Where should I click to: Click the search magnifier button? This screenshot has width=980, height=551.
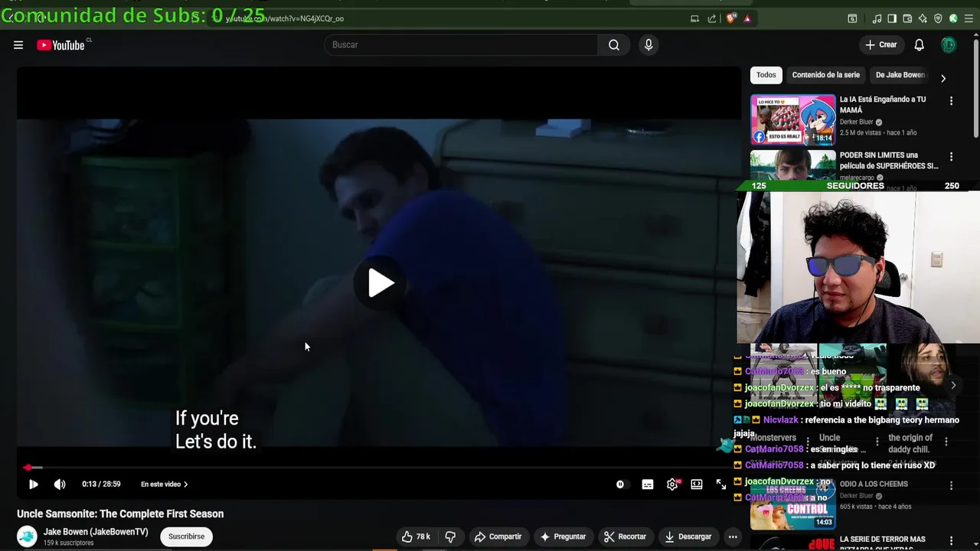pos(614,45)
